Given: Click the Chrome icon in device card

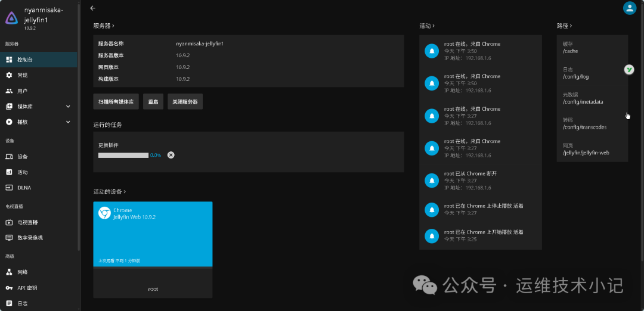Looking at the screenshot, I should coord(104,213).
